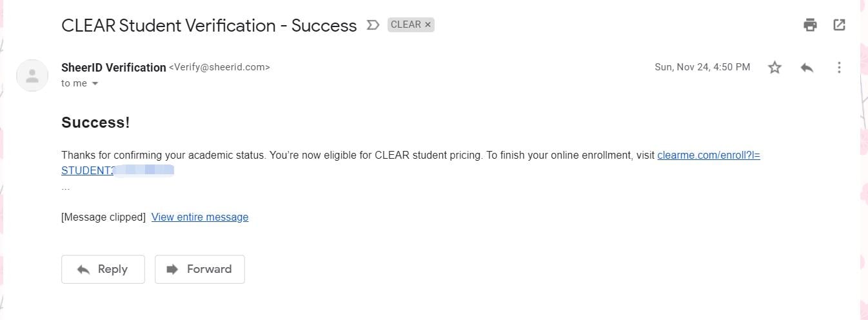Open the three-dot More options menu
868x320 pixels.
pos(839,67)
